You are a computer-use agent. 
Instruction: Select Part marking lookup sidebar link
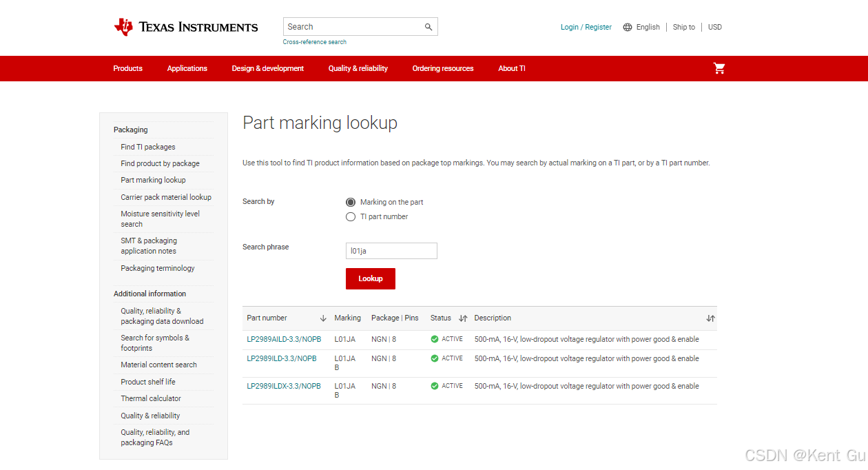point(154,180)
